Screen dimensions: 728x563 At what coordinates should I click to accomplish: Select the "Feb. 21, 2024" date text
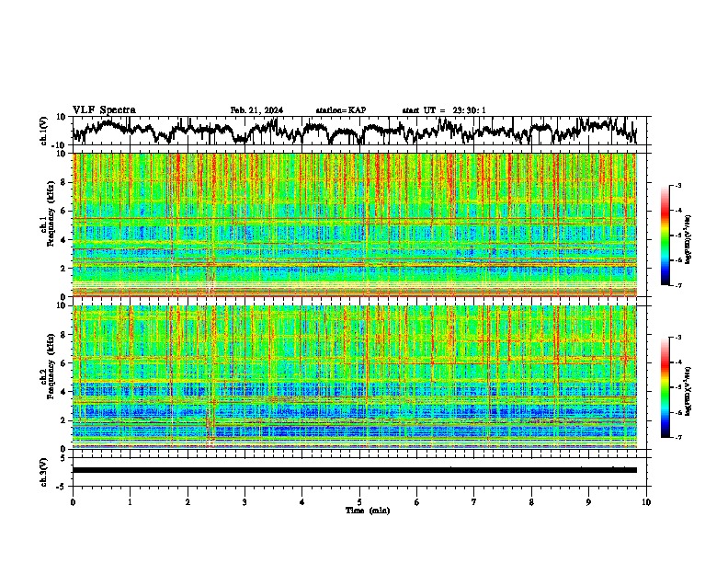(256, 110)
